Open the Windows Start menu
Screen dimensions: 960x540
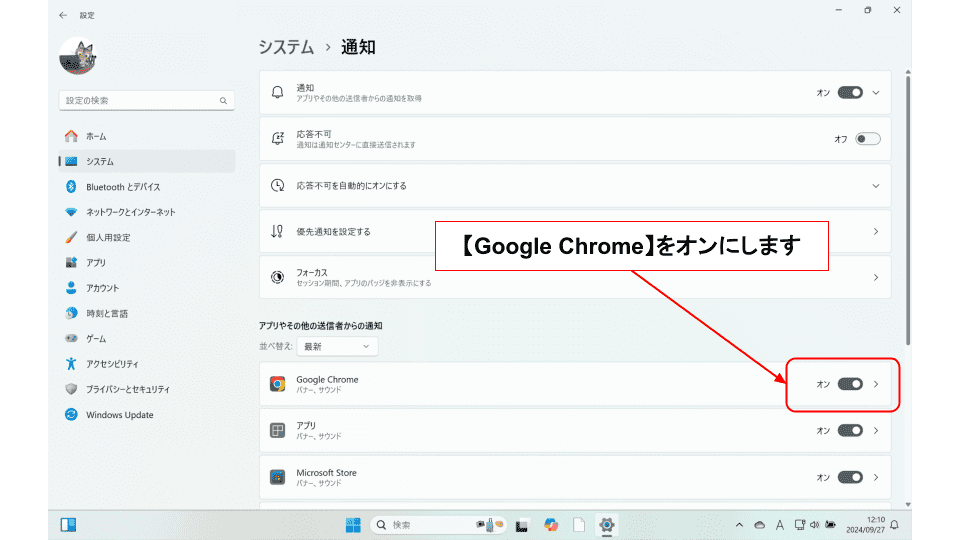click(353, 525)
